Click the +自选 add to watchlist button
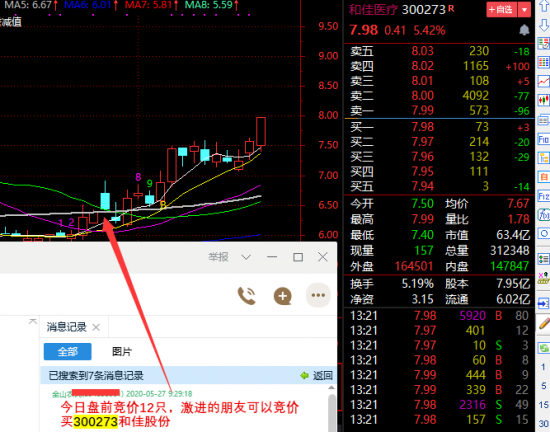The height and width of the screenshot is (432, 550). (x=502, y=10)
